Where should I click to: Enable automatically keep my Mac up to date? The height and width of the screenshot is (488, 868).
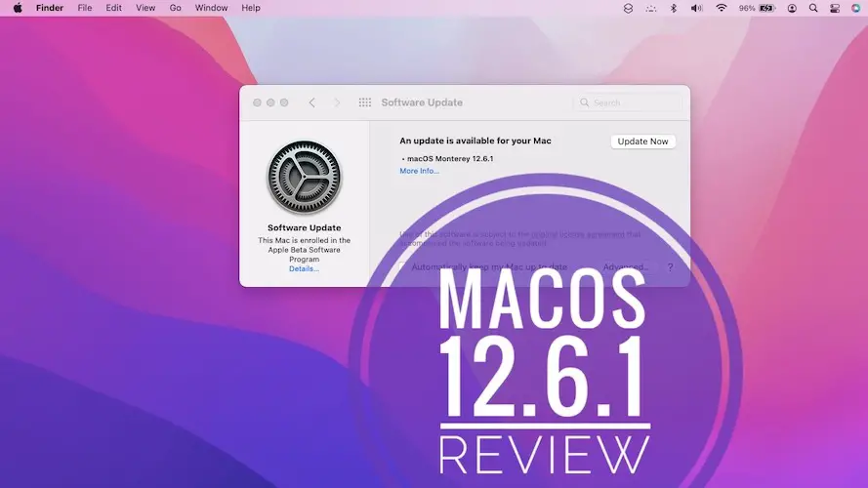[x=402, y=266]
